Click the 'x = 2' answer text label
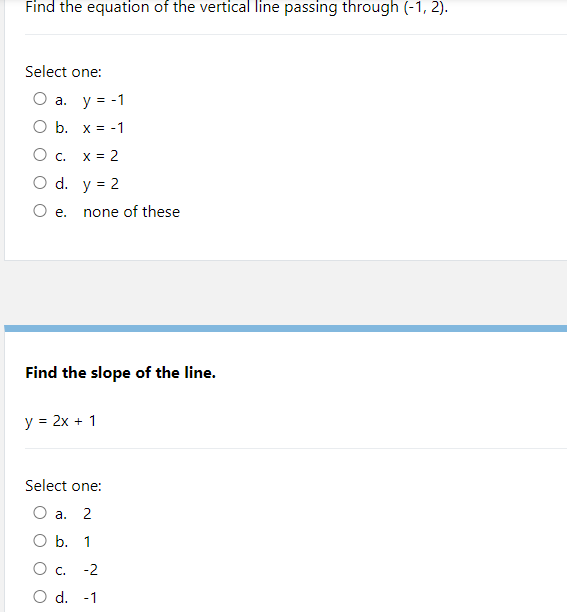The image size is (567, 612). [x=100, y=156]
